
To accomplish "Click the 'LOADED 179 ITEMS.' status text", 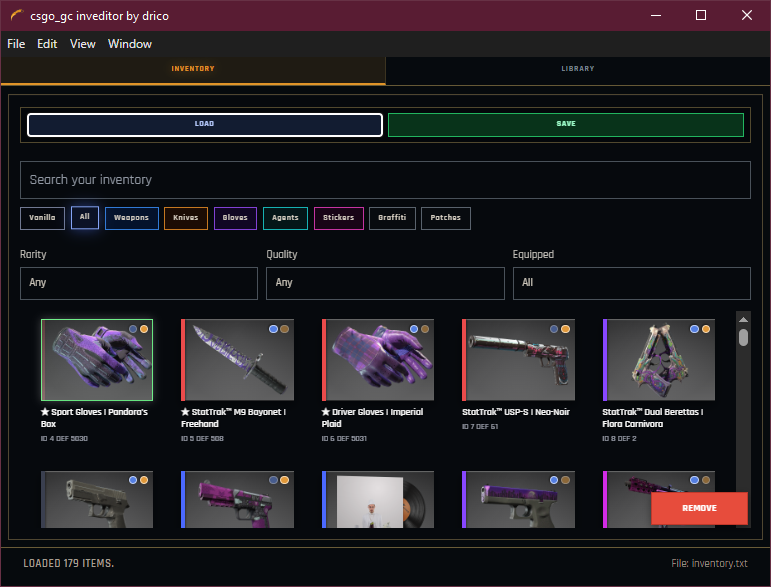I will (68, 563).
